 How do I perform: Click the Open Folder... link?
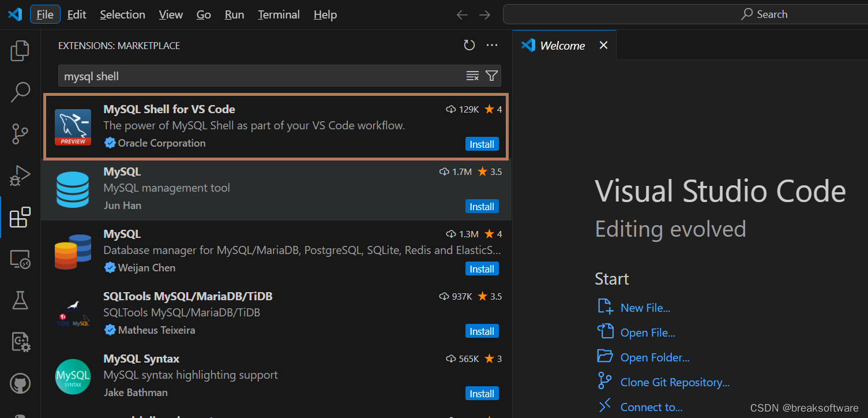point(655,357)
